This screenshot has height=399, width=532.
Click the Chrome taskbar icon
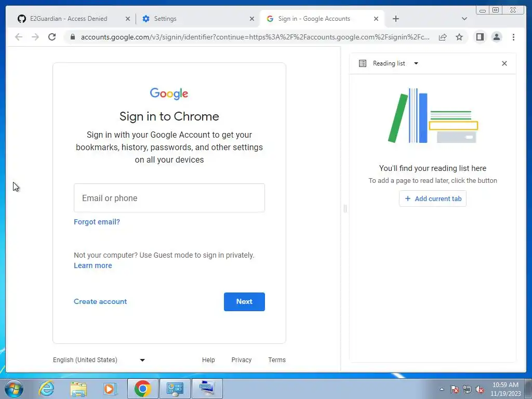[x=142, y=389]
